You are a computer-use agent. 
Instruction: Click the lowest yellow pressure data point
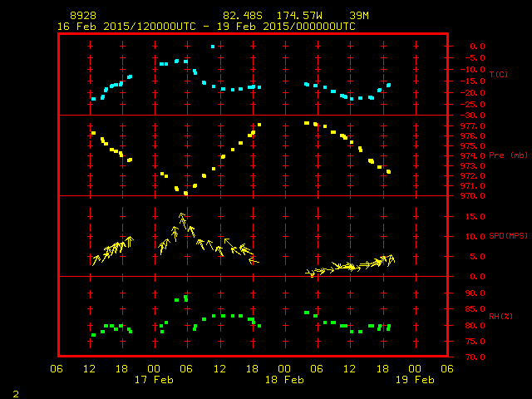pos(185,193)
